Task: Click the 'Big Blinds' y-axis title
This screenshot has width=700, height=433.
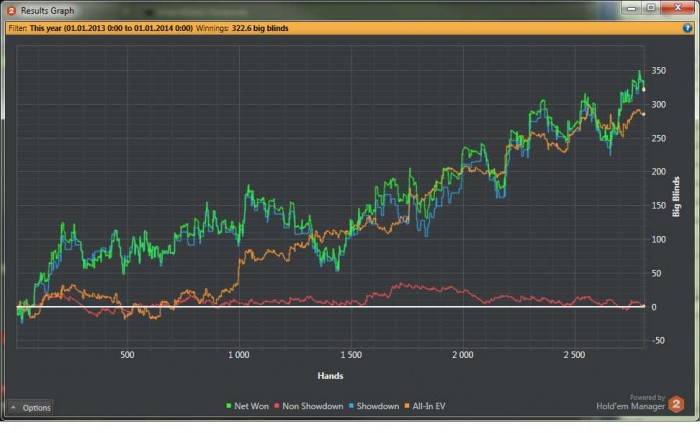Action: pos(676,197)
